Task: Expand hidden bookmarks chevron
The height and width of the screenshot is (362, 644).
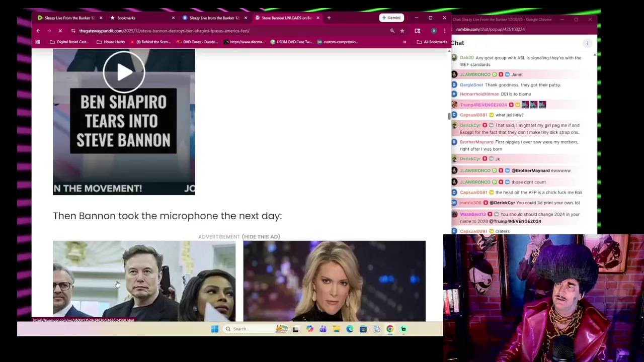Action: click(405, 42)
